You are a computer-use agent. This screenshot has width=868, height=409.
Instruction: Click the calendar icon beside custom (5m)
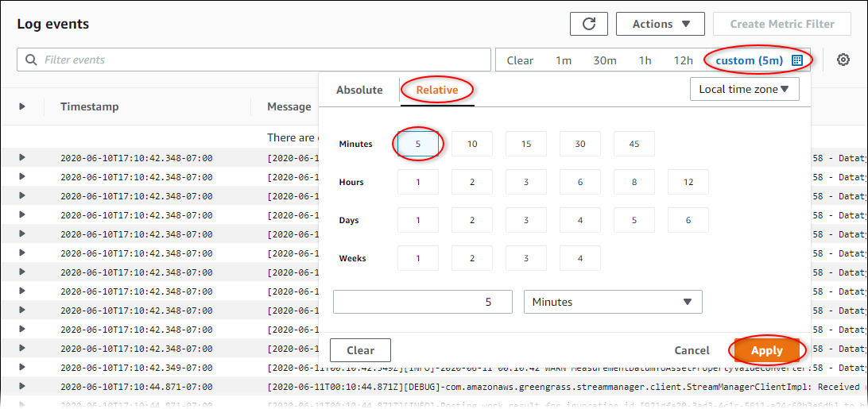tap(797, 60)
